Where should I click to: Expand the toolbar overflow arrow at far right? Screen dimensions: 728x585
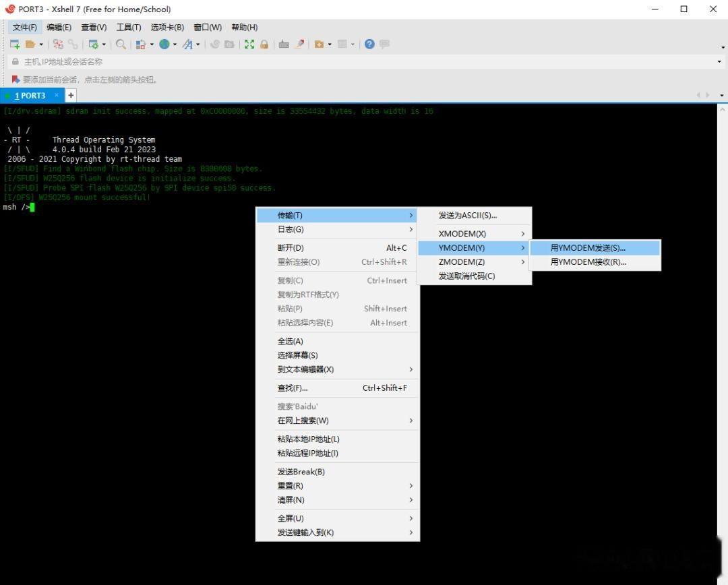coord(723,47)
